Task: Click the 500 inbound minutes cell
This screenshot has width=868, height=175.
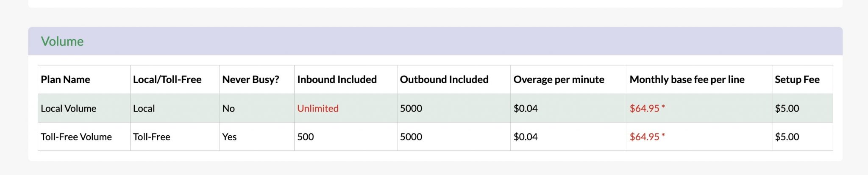Action: coord(305,137)
